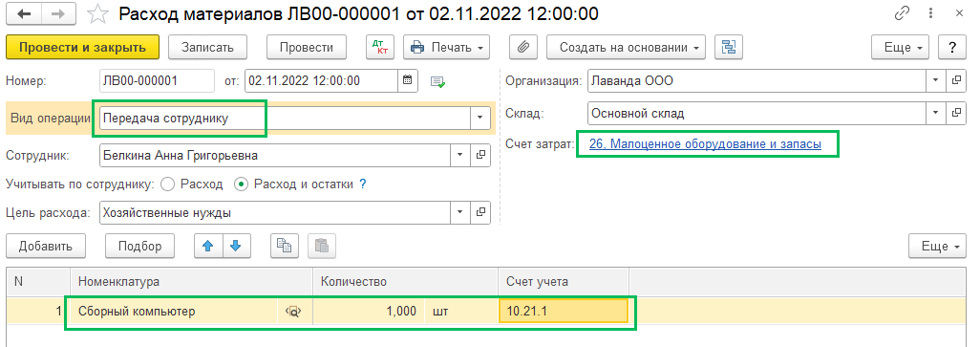The image size is (980, 347).
Task: Click the Сотрудник field
Action: pos(276,155)
